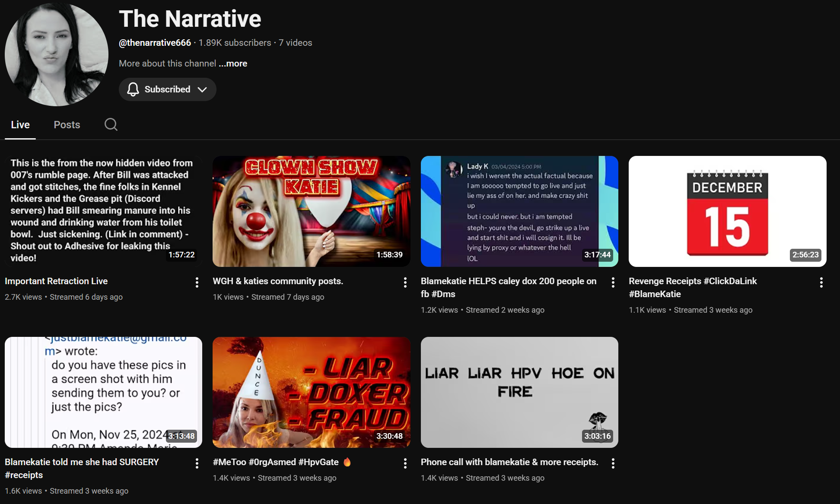The image size is (840, 504).
Task: Click the @thenarrative666 handle
Action: [x=155, y=43]
